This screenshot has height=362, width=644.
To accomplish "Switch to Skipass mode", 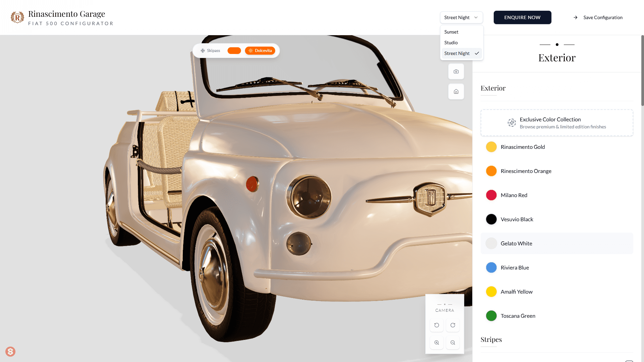I will pyautogui.click(x=210, y=51).
